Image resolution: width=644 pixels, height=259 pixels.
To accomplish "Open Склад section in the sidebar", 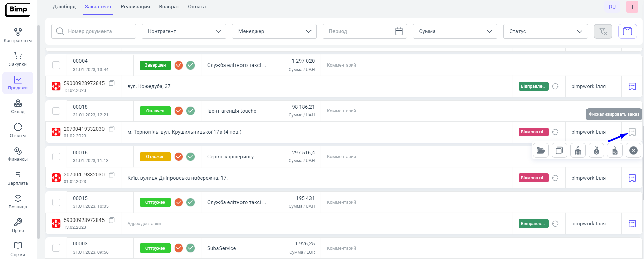I will point(18,106).
